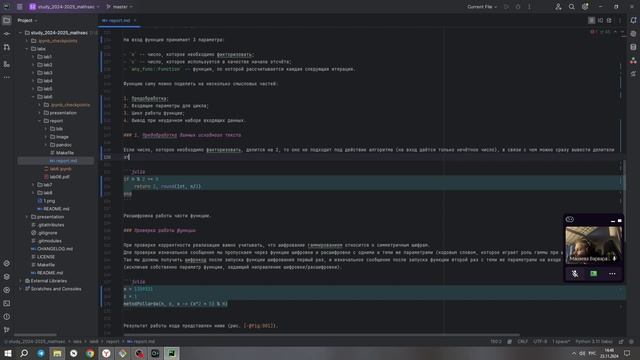Switch to editor-only view mode
This screenshot has height=360, width=640.
point(591,20)
